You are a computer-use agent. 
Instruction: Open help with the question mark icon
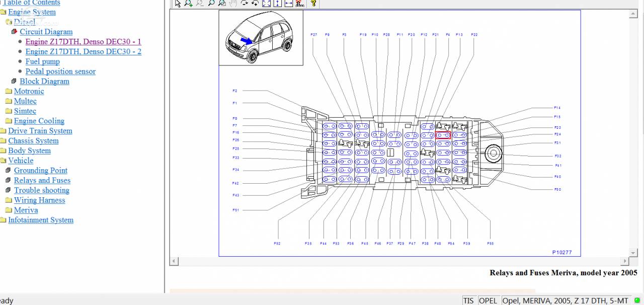click(x=313, y=4)
